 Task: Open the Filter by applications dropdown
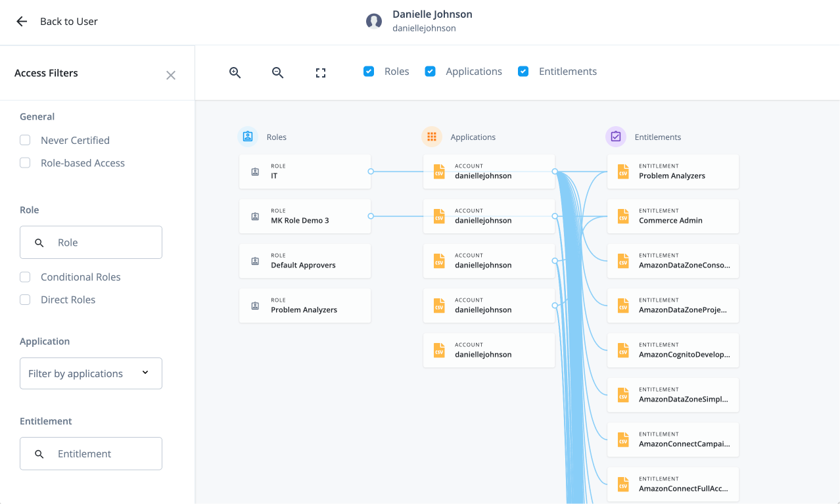pos(91,373)
